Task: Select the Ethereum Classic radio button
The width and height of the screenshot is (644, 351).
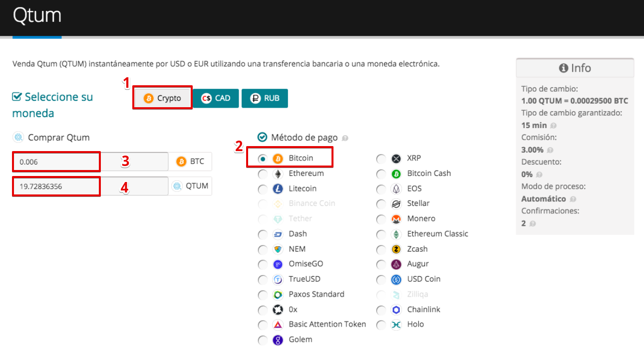Action: point(381,234)
